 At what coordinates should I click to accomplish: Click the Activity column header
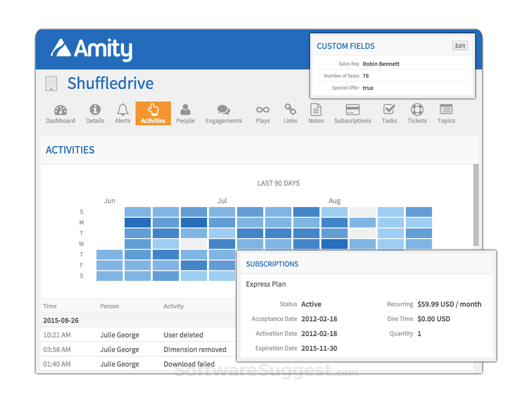[x=173, y=306]
